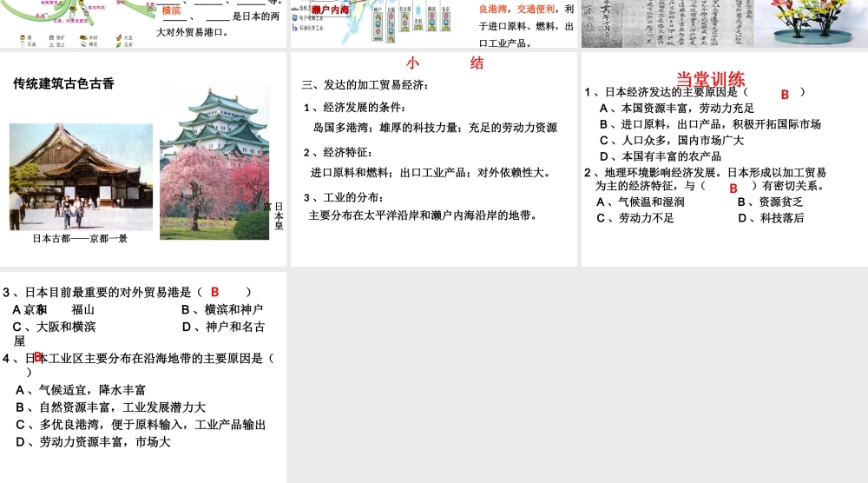Click the red B answer of question 1

tap(785, 95)
